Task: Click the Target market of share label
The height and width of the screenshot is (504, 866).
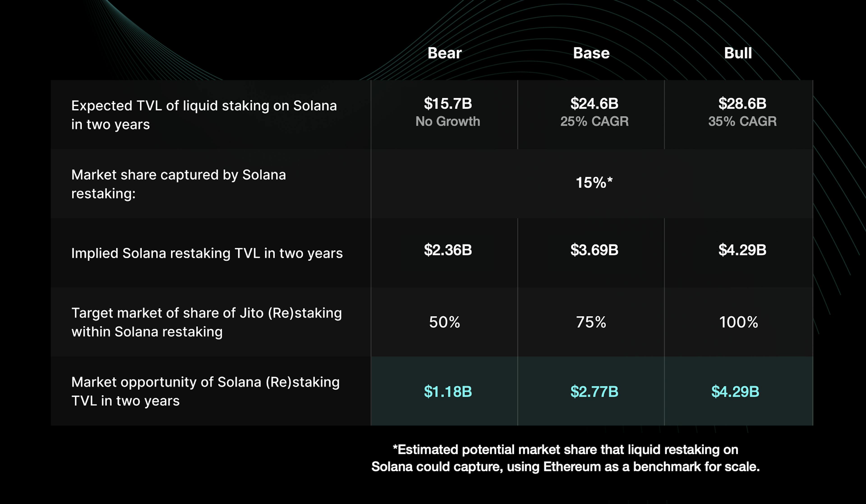Action: tap(207, 322)
